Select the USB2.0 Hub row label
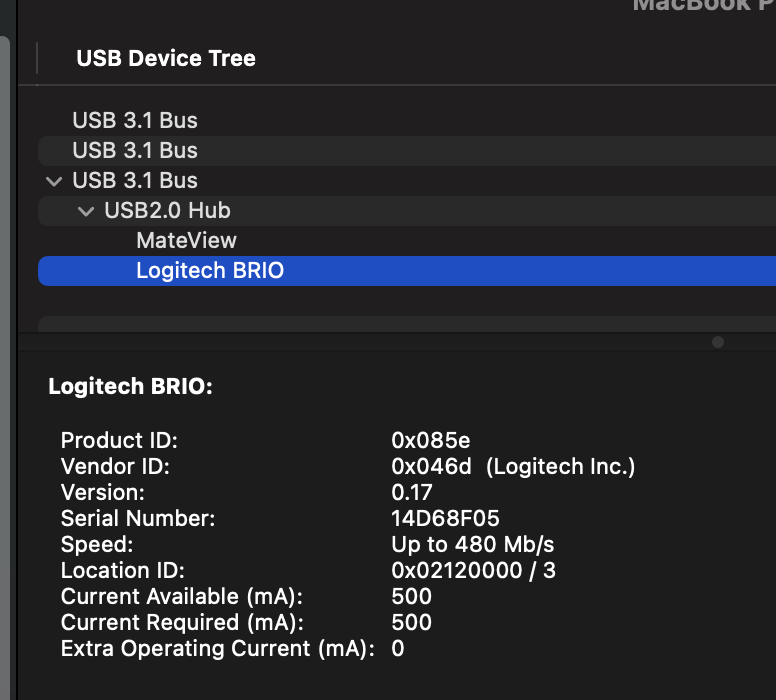The image size is (776, 700). coord(167,211)
